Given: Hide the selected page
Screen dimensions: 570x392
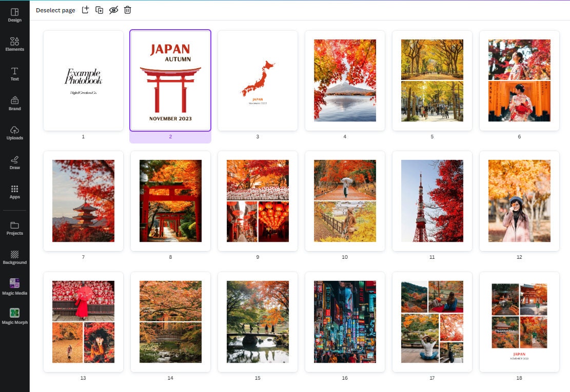Looking at the screenshot, I should [113, 10].
